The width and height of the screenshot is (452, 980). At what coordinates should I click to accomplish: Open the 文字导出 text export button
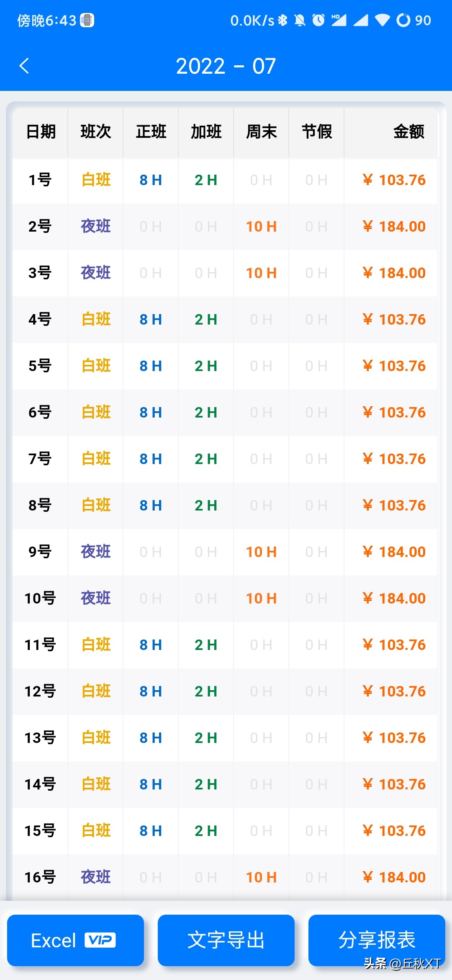tap(226, 940)
